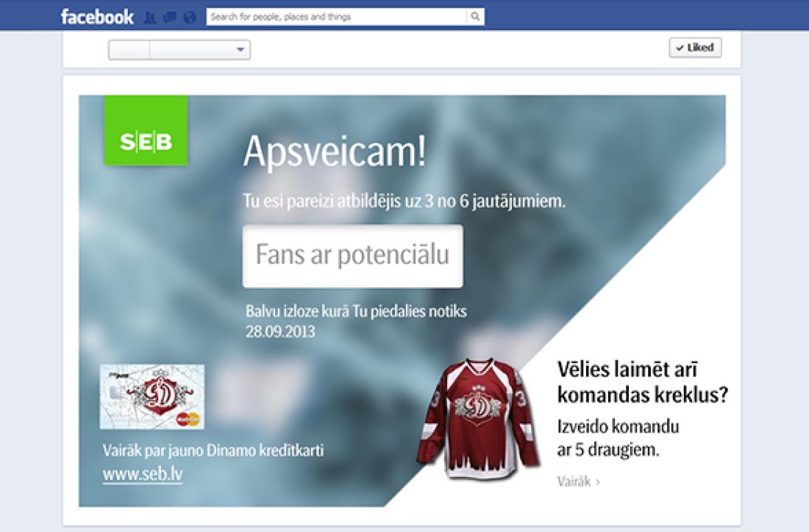Follow the Vairāk link near jersey
This screenshot has height=532, width=809.
(579, 482)
